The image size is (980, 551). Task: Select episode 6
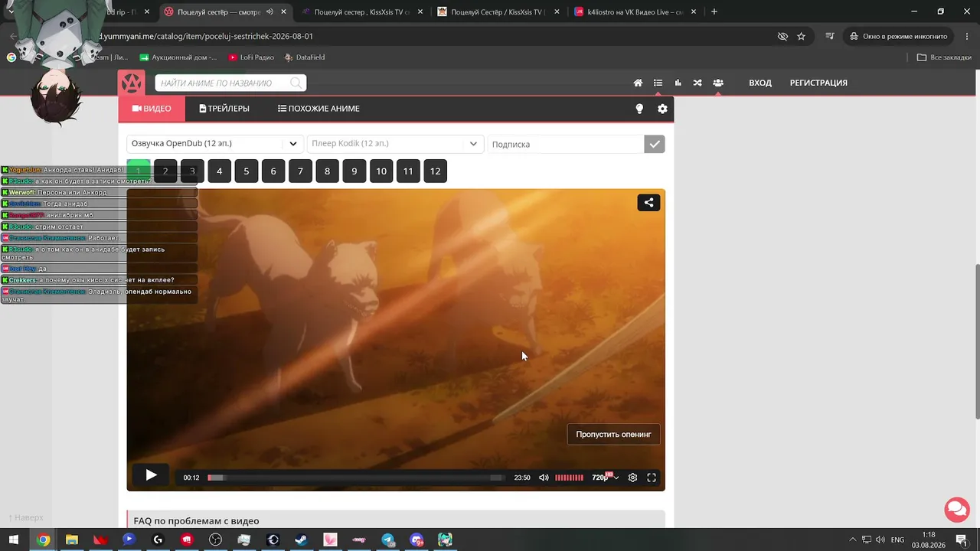pos(273,171)
